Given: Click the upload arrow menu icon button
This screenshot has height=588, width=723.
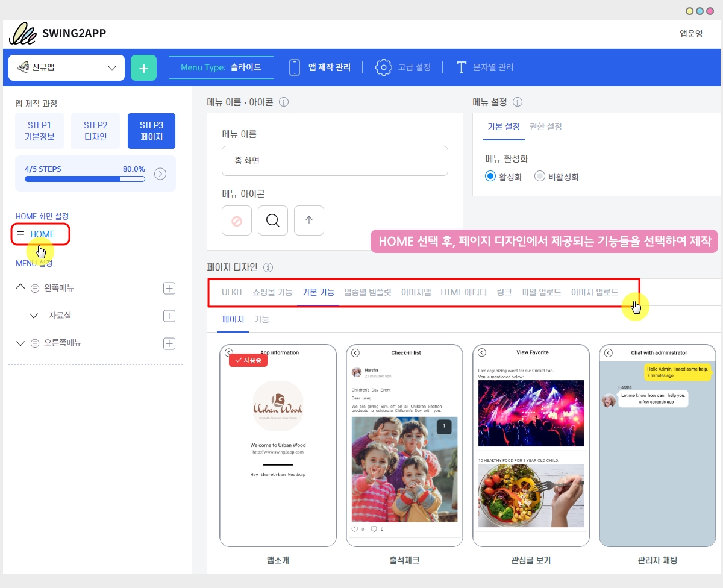Looking at the screenshot, I should click(309, 220).
